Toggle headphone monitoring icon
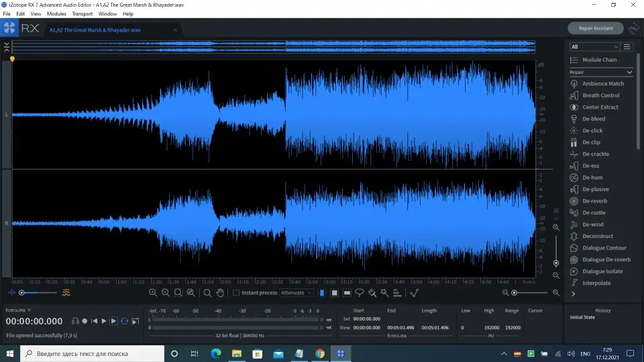Image resolution: width=644 pixels, height=362 pixels. click(x=75, y=321)
